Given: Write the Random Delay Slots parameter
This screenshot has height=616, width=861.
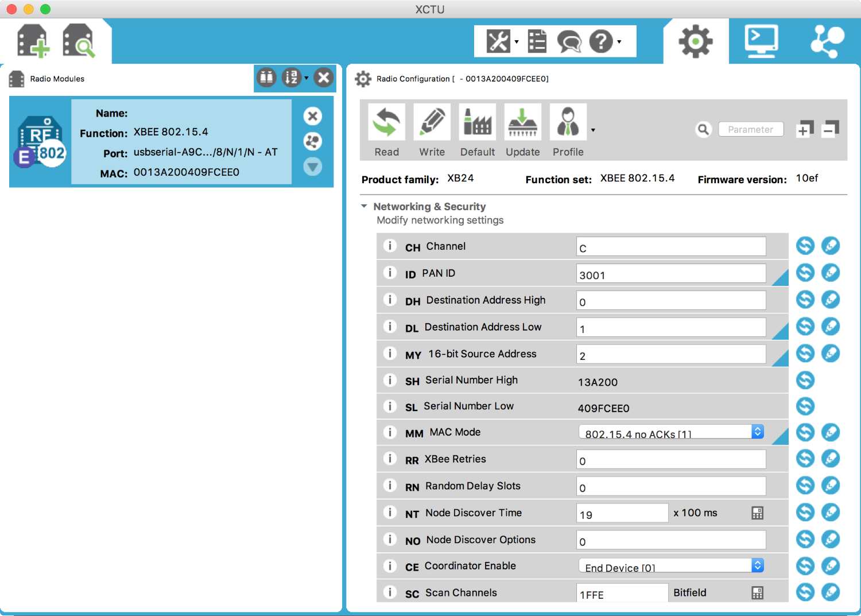Looking at the screenshot, I should coord(831,485).
